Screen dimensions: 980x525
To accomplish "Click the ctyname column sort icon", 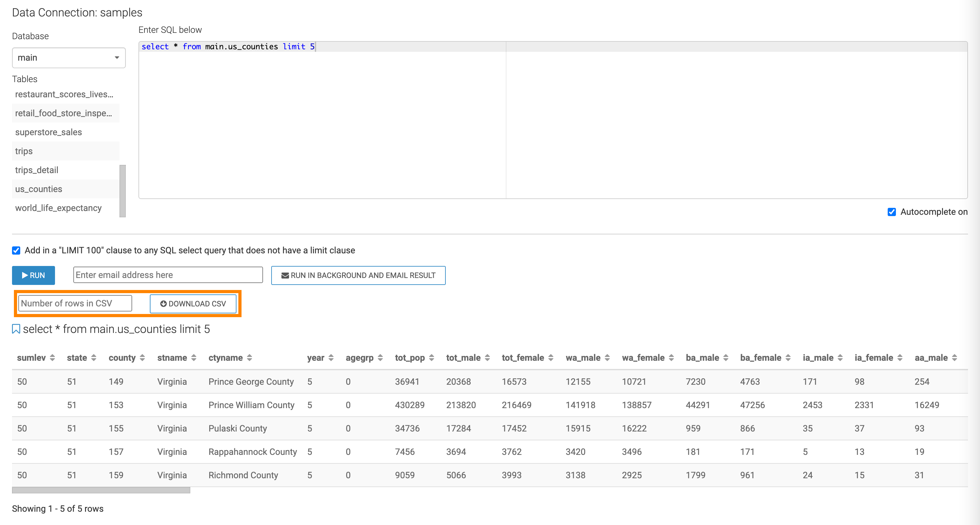I will point(249,358).
